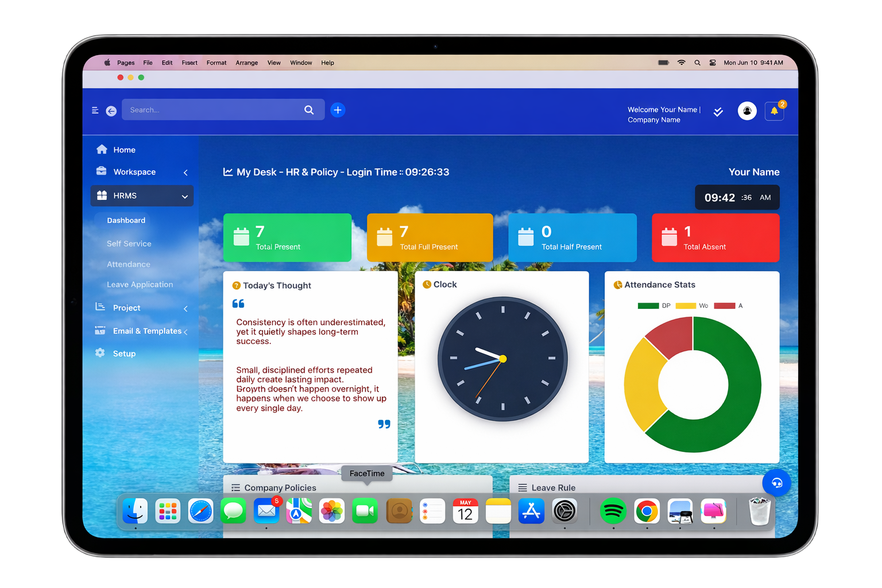Viewport: 882px width, 588px height.
Task: Open the Format menu in menu bar
Action: click(x=216, y=63)
